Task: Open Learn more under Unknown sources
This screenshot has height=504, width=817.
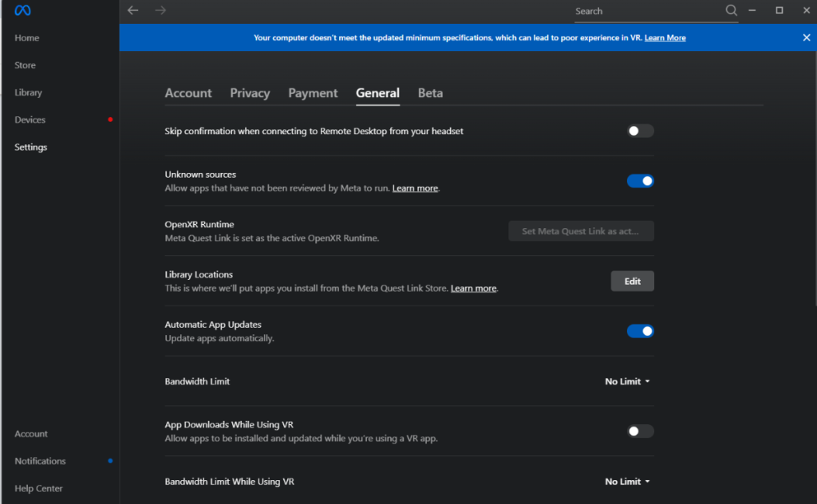Action: click(415, 188)
